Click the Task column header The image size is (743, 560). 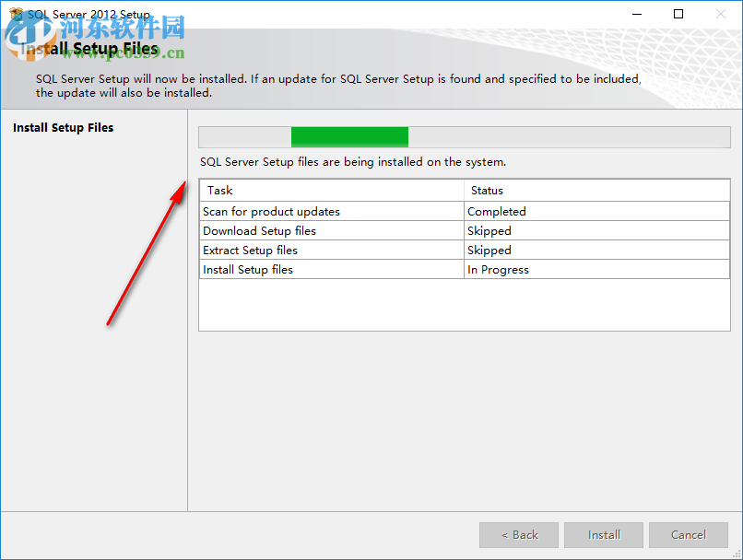click(332, 191)
